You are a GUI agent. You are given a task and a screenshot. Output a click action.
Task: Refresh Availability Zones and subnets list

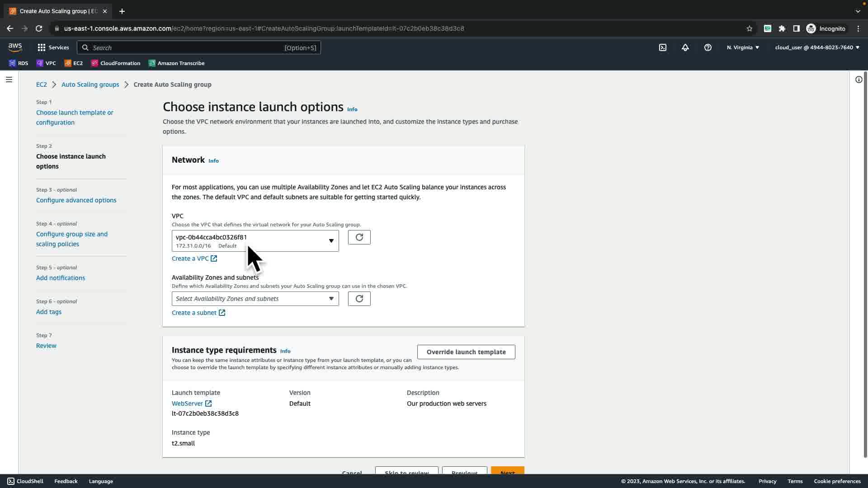coord(359,299)
